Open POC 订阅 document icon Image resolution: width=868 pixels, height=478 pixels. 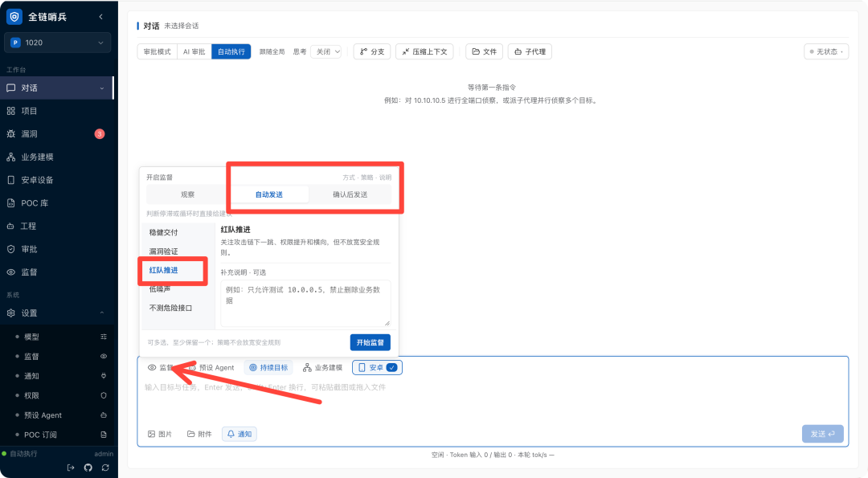click(x=104, y=435)
